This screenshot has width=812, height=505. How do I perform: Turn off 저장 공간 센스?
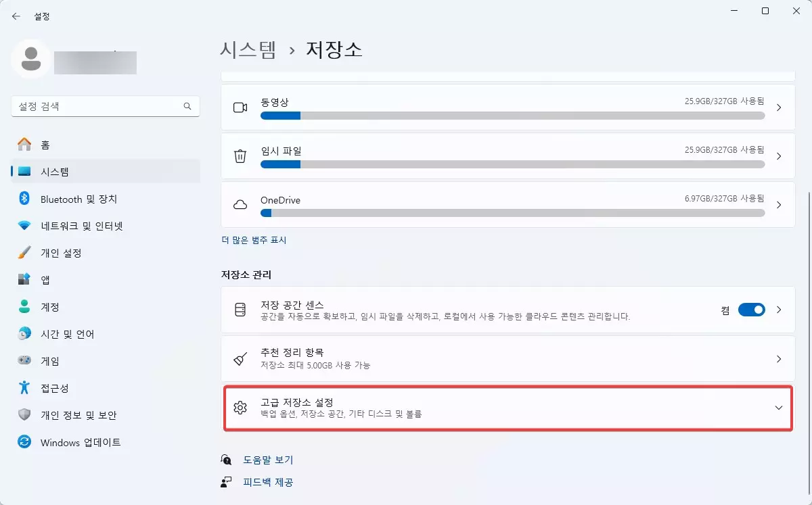click(x=751, y=310)
